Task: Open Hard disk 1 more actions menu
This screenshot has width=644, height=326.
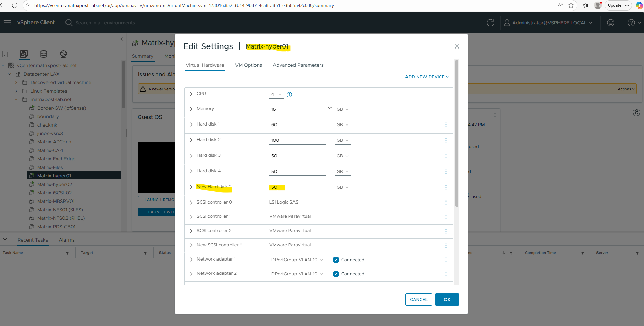Action: pos(446,125)
